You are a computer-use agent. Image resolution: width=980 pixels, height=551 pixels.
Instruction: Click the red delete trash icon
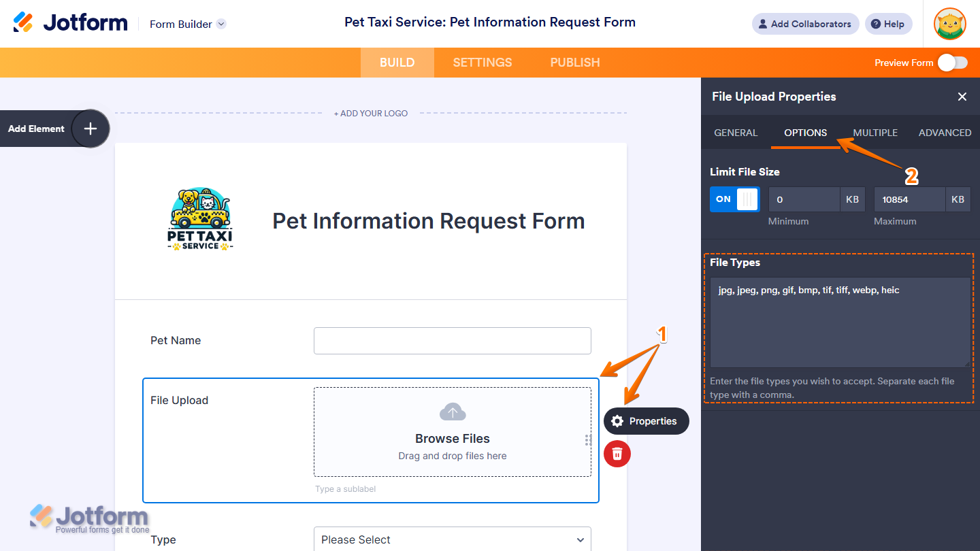(617, 454)
